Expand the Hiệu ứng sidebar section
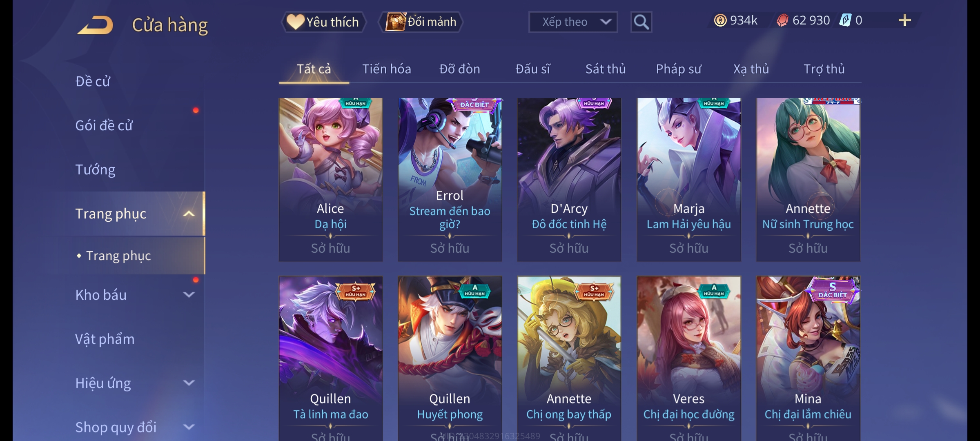 coord(189,383)
